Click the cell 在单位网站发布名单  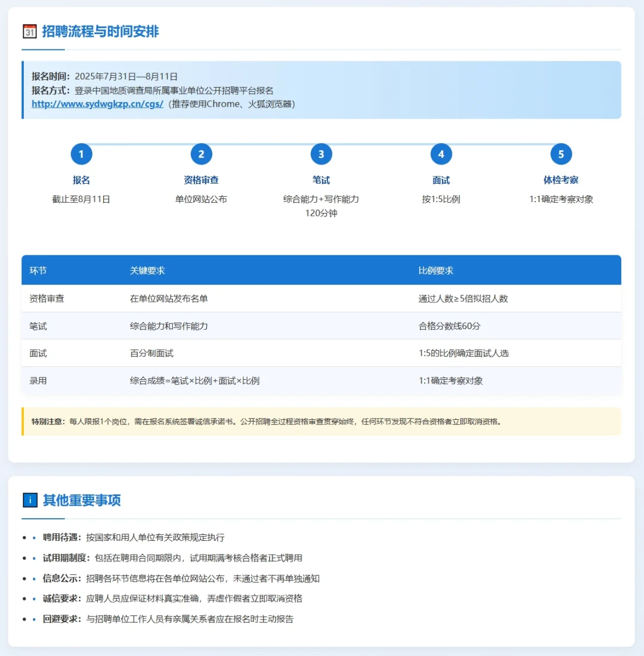pos(169,299)
